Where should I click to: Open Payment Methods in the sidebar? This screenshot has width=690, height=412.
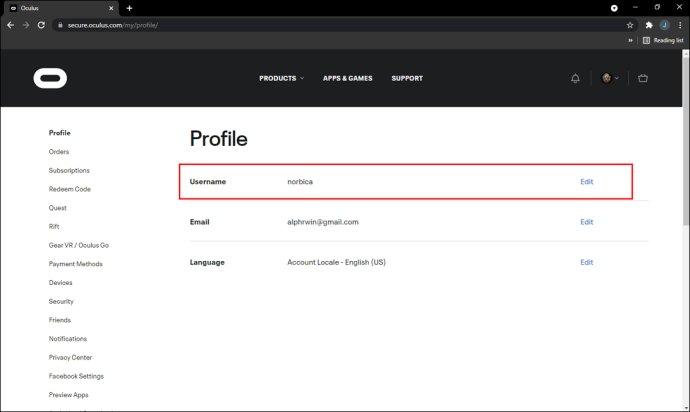tap(76, 264)
